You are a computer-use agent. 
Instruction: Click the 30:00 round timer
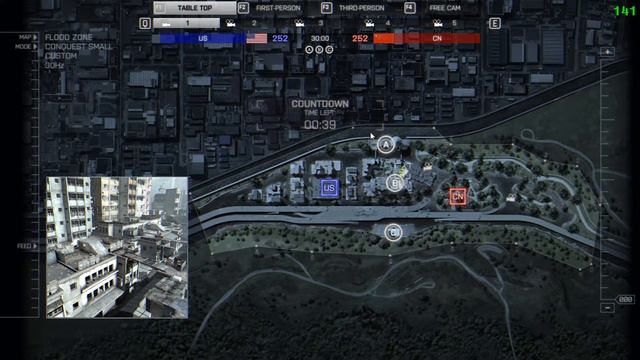(320, 38)
